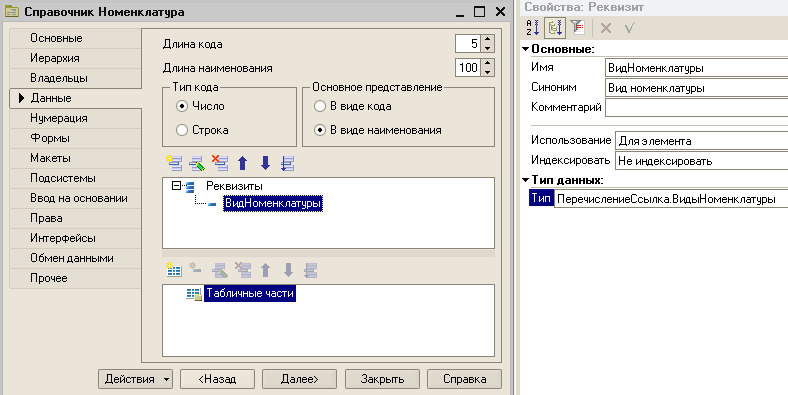Switch to the Макеты tab
Screen dimensions: 788x395
(75, 158)
